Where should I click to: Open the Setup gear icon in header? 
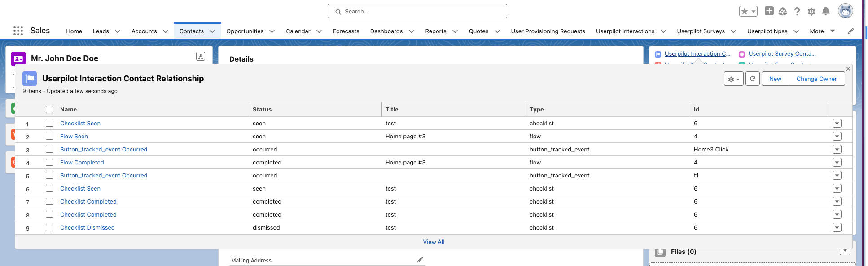pyautogui.click(x=811, y=12)
